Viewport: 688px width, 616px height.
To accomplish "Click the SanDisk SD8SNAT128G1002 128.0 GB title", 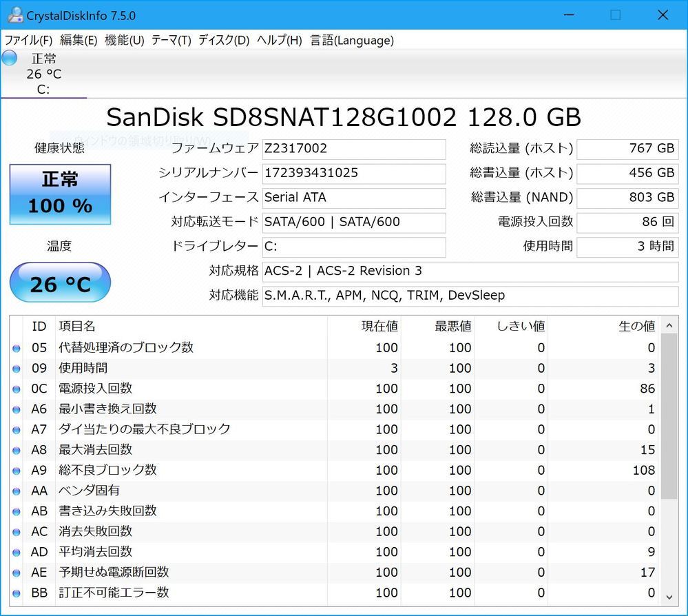I will point(344,118).
